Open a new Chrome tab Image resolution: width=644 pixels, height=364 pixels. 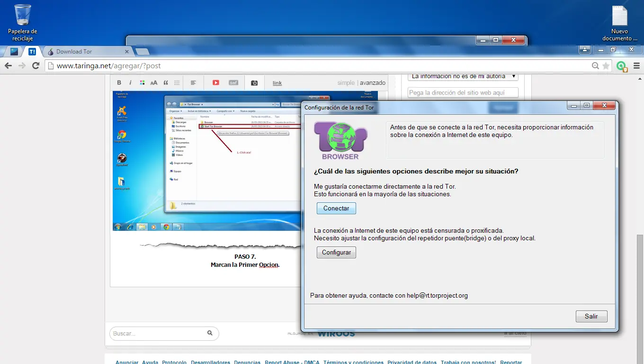tap(142, 52)
